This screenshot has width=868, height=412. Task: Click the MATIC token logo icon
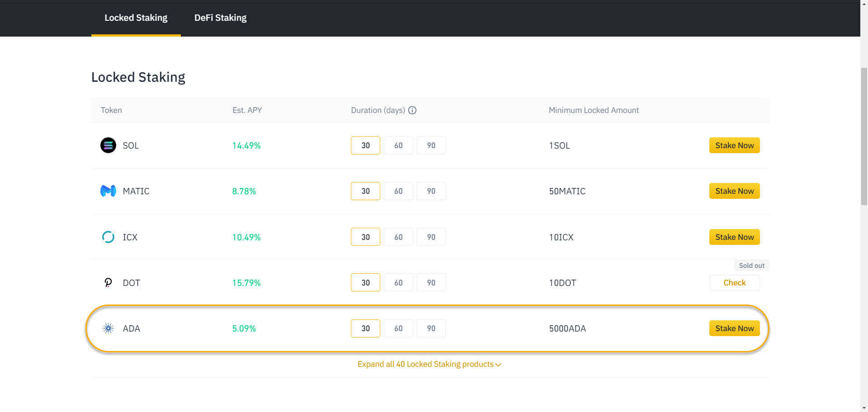click(108, 191)
